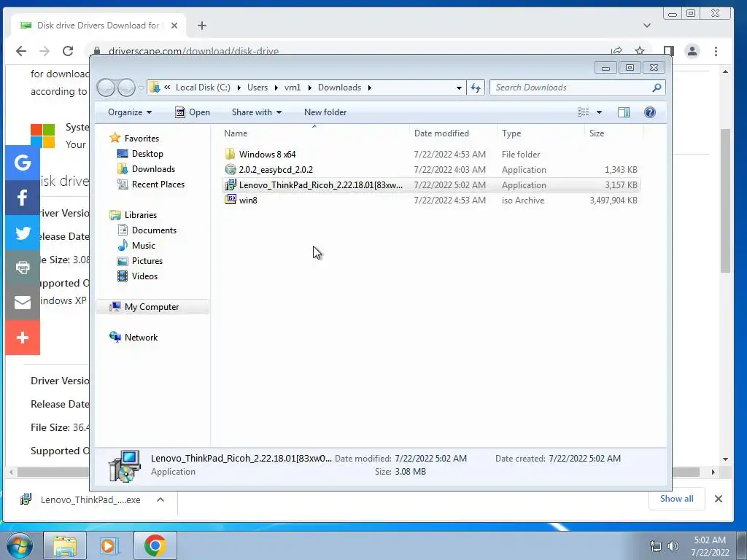Click the Explorer forward button
747x560 pixels.
(126, 87)
